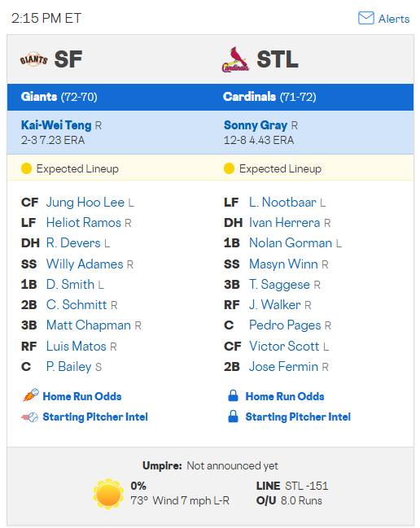Screen dimensions: 420x528
Task: Click the lock icon next to Cardinals Starting Pitcher Intel
Action: [233, 417]
